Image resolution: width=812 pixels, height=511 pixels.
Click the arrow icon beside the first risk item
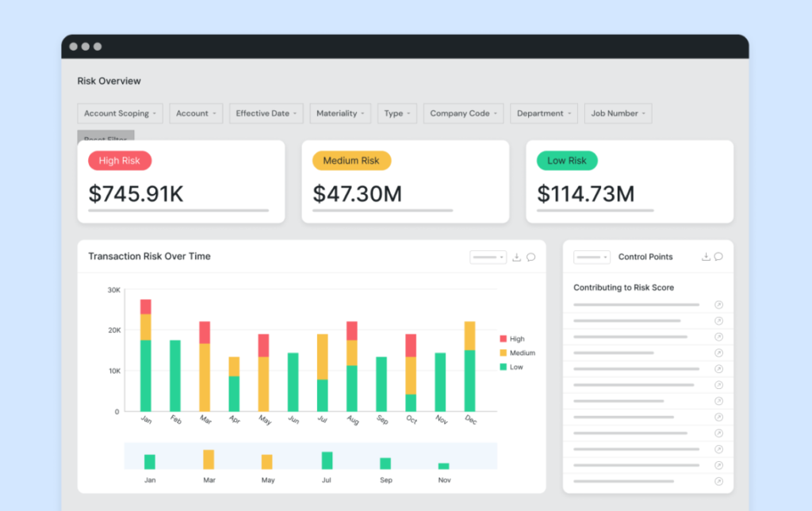(x=718, y=304)
